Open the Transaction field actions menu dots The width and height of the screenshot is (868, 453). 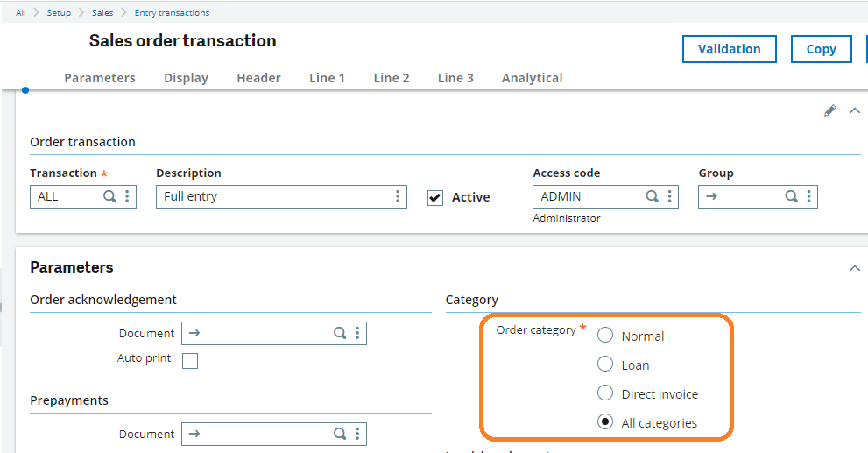pos(127,196)
